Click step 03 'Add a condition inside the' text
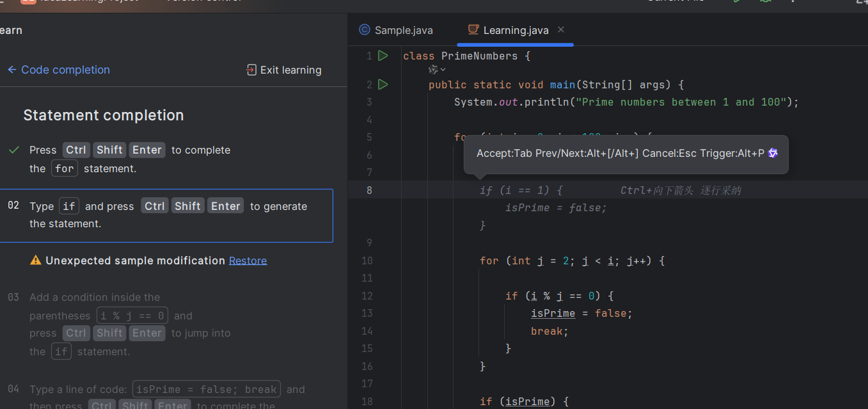The height and width of the screenshot is (409, 868). (x=95, y=297)
